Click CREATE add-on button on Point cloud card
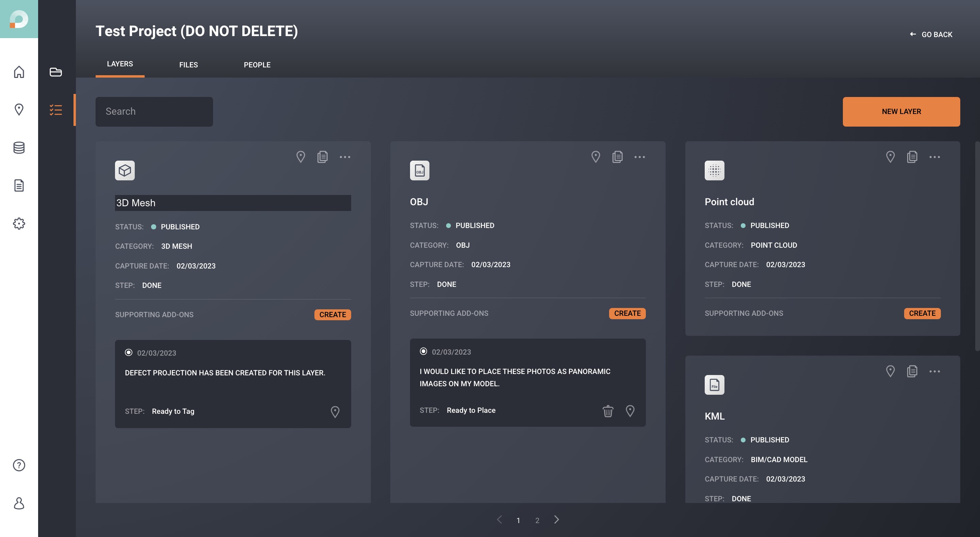 (922, 313)
